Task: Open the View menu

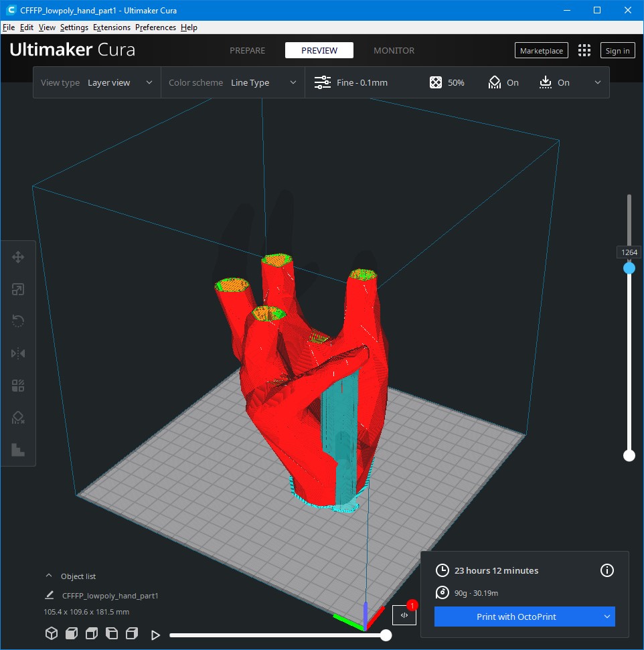Action: click(x=47, y=27)
